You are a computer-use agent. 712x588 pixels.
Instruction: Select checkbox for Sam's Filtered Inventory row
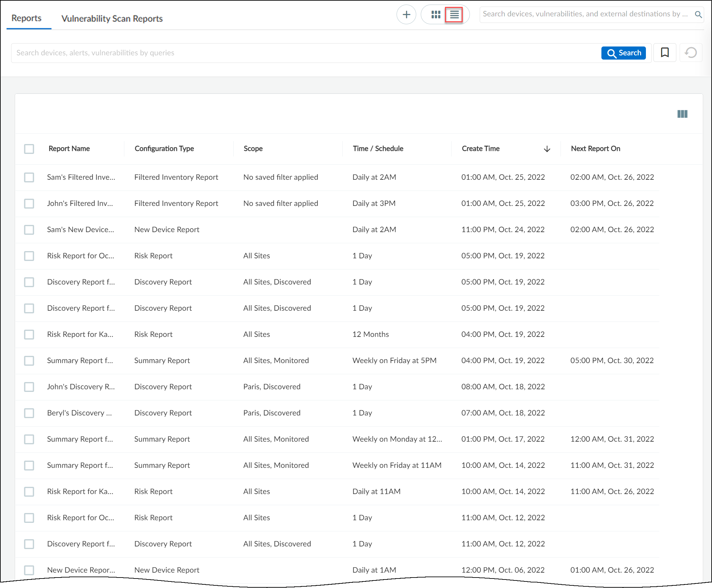point(29,177)
